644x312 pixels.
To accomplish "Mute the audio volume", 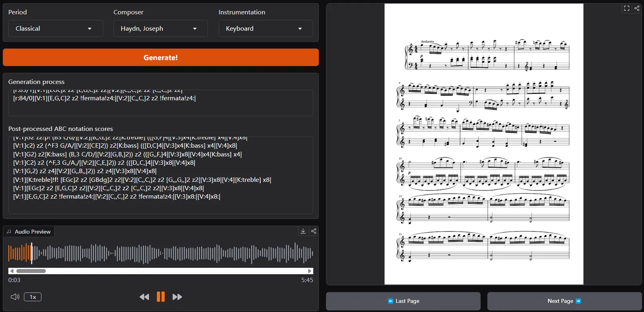I will tap(15, 297).
